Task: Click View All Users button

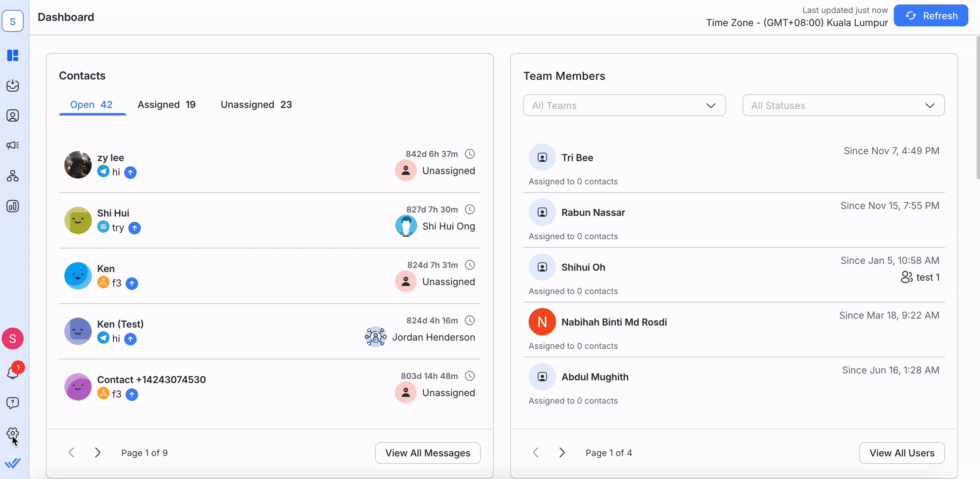Action: pyautogui.click(x=901, y=453)
